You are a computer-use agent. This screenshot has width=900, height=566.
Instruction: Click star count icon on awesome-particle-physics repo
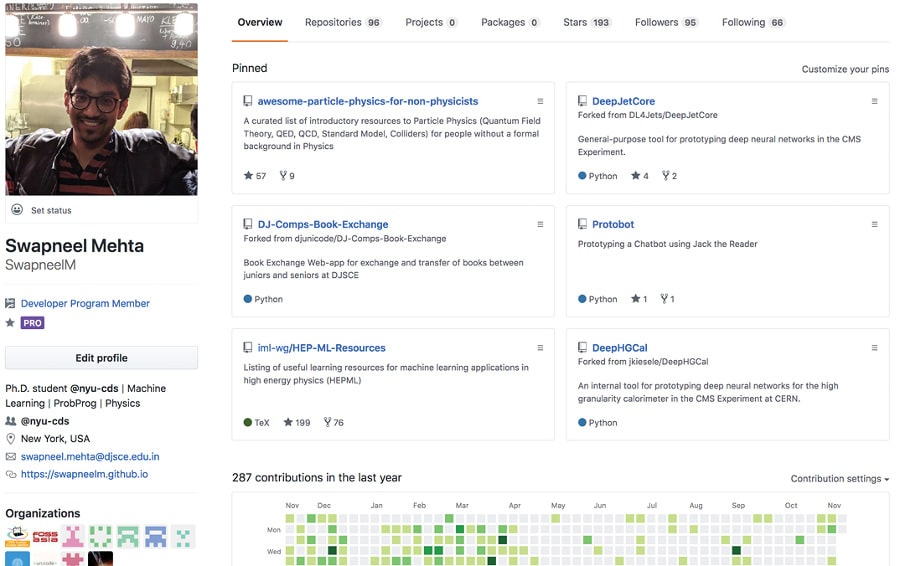tap(249, 176)
